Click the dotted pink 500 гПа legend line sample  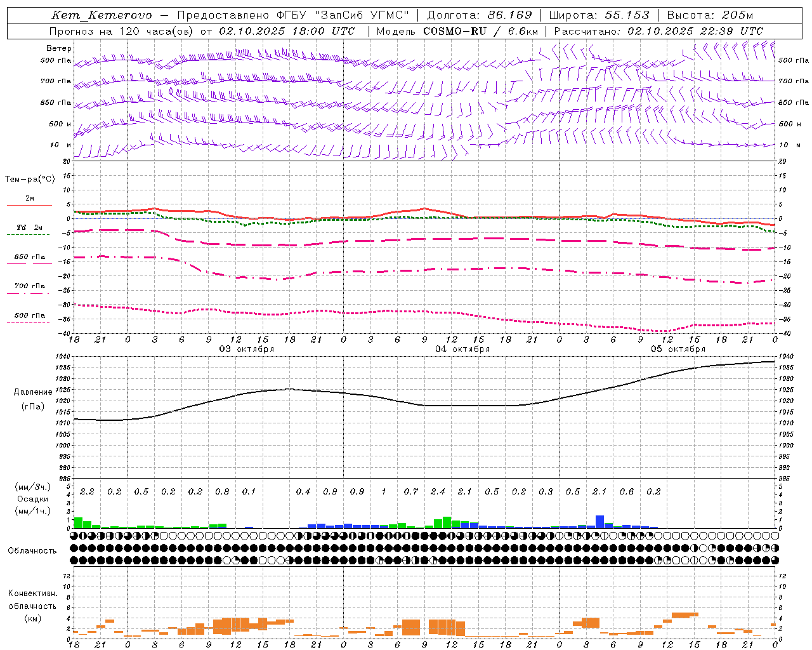pos(28,323)
